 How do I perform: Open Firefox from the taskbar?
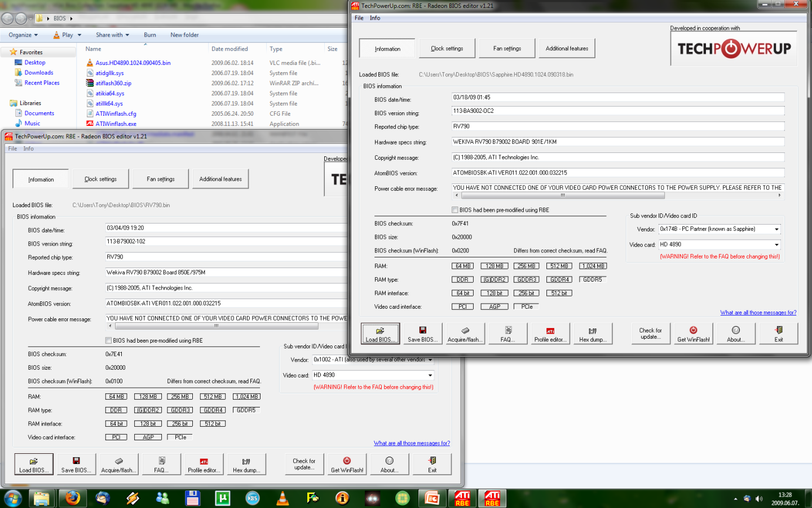72,498
